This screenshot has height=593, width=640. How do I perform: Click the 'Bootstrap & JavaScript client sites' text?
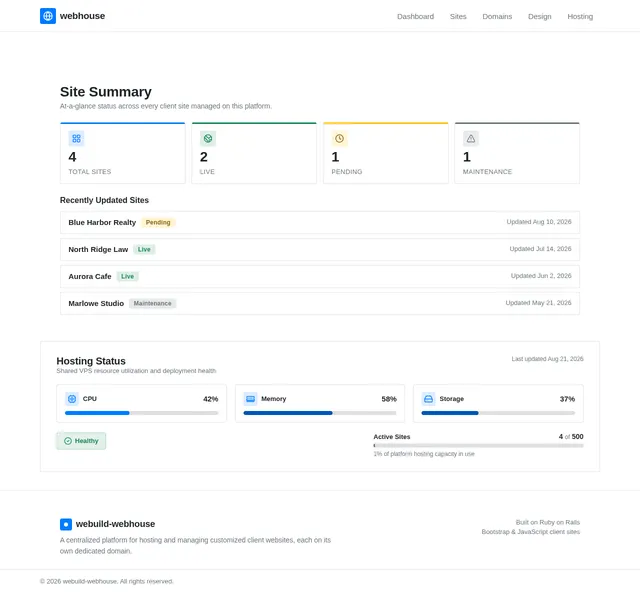tap(531, 532)
